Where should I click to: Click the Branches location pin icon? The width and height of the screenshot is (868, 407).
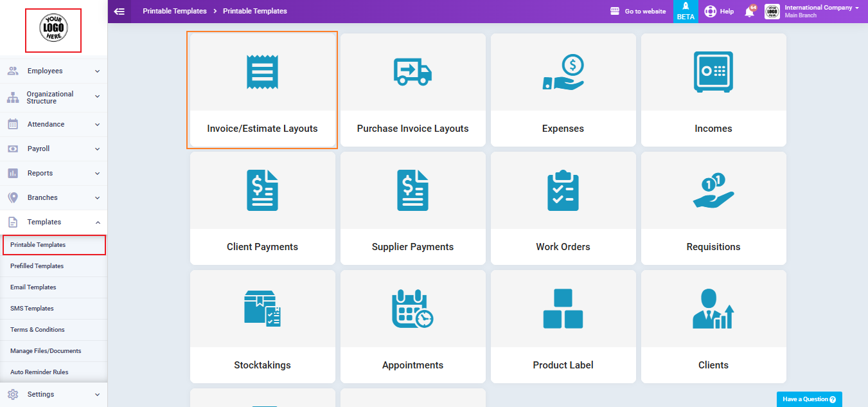click(13, 197)
